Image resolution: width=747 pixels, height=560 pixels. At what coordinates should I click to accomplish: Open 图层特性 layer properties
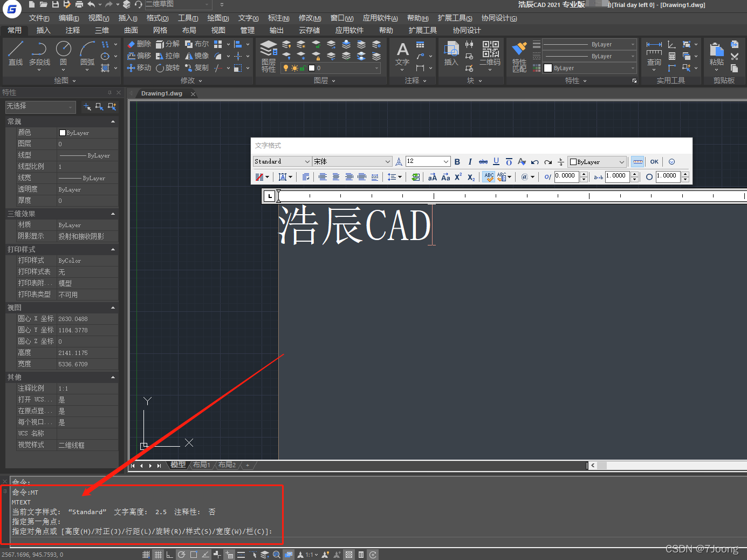(269, 56)
